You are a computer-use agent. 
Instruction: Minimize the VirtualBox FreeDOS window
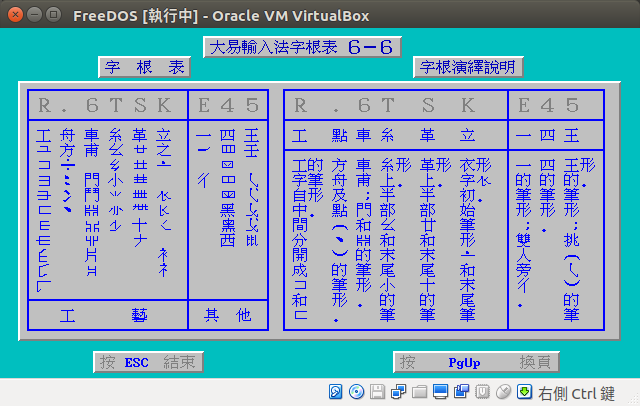pyautogui.click(x=33, y=14)
